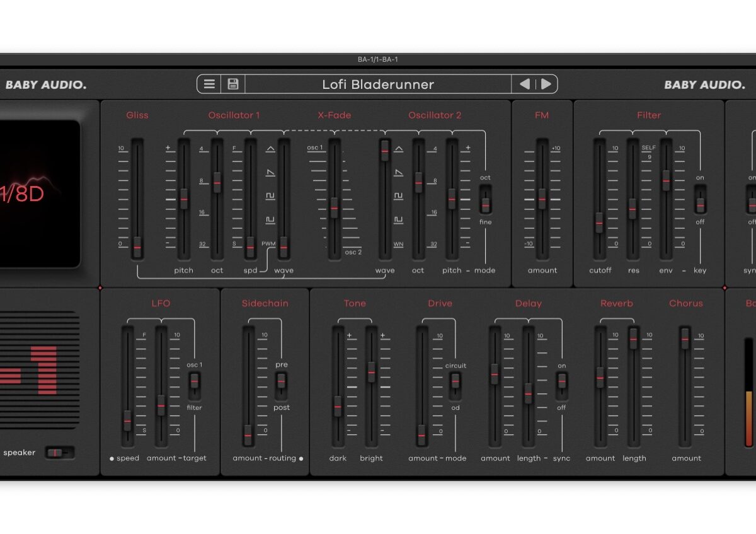Select triangle waveform icon for Oscillator 1
The image size is (756, 534).
pyautogui.click(x=270, y=149)
